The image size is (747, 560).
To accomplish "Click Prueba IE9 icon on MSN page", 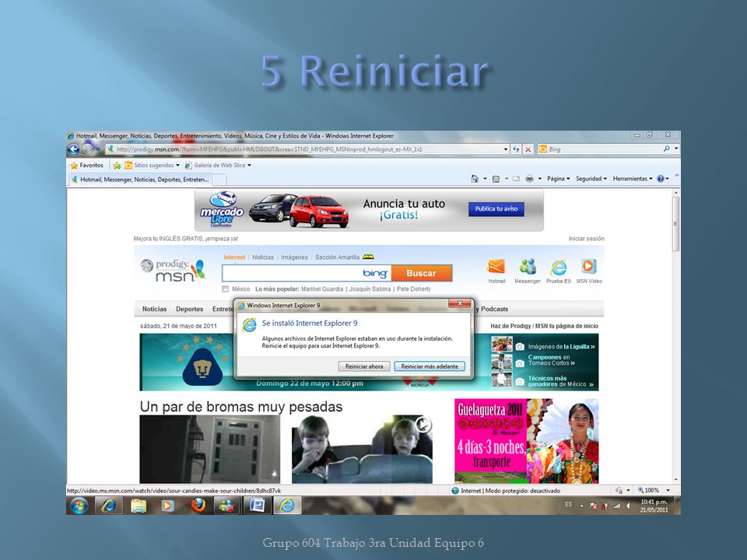I will [x=559, y=267].
